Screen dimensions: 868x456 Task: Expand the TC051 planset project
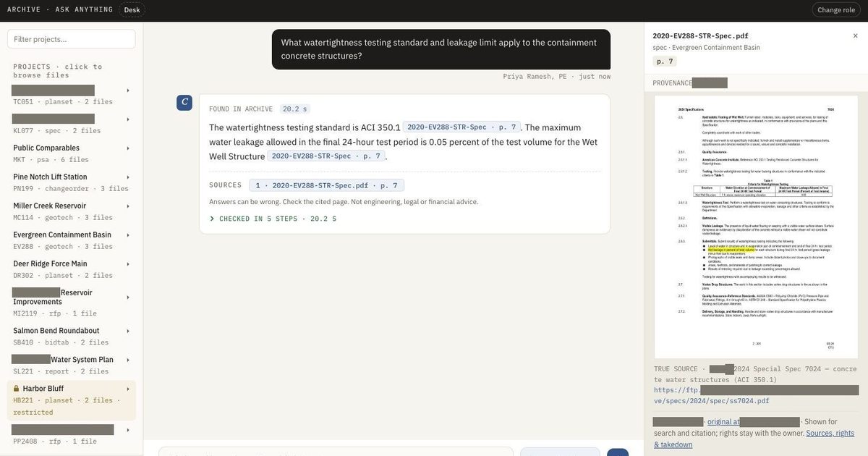coord(128,90)
